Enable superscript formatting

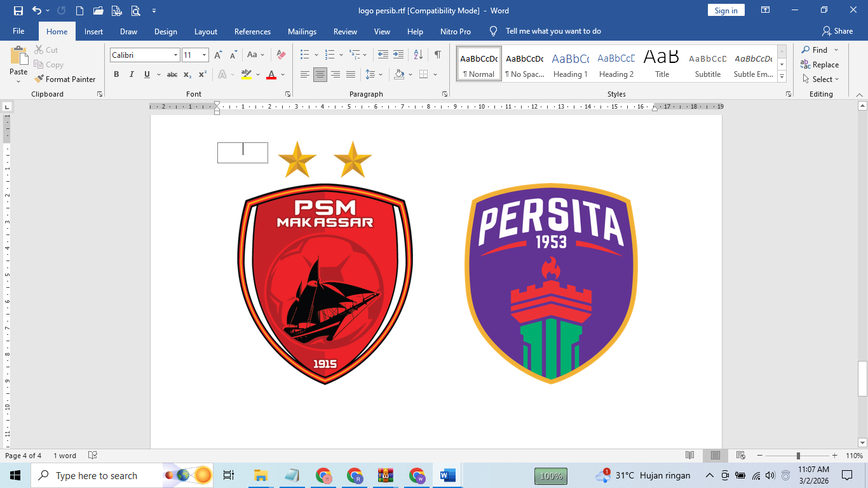[x=201, y=74]
